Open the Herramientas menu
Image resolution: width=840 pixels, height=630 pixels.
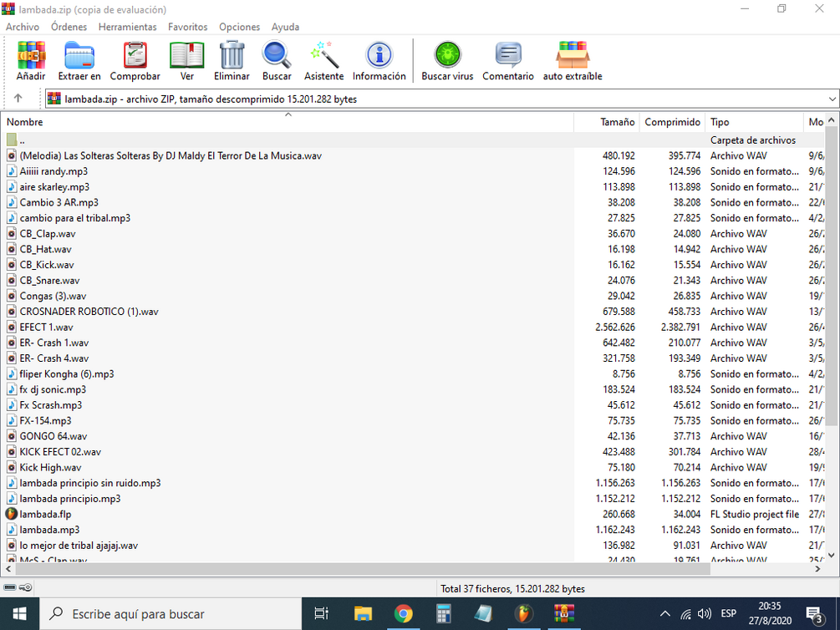click(128, 27)
